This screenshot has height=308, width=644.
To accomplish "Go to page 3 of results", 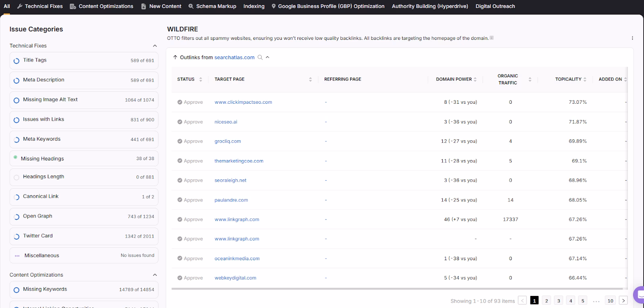I will click(x=558, y=300).
